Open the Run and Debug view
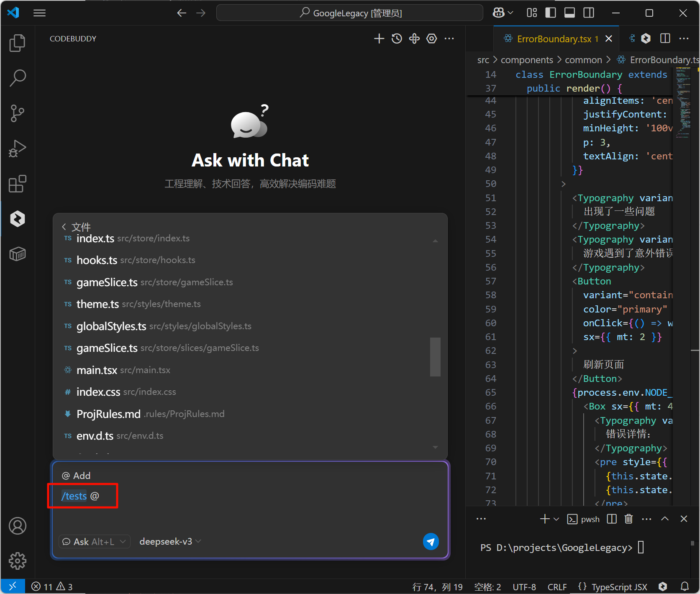Viewport: 700px width, 594px height. tap(17, 148)
